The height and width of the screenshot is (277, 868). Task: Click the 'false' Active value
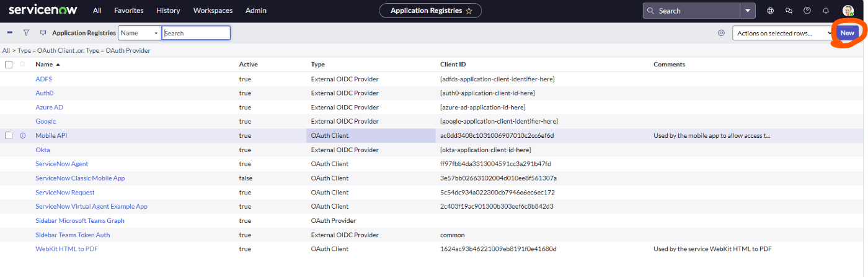[246, 178]
